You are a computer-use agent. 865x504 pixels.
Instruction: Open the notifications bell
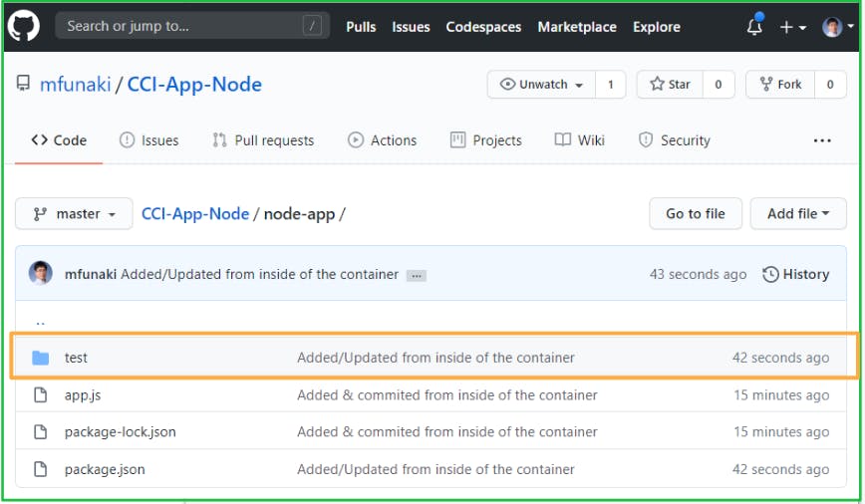(x=754, y=27)
